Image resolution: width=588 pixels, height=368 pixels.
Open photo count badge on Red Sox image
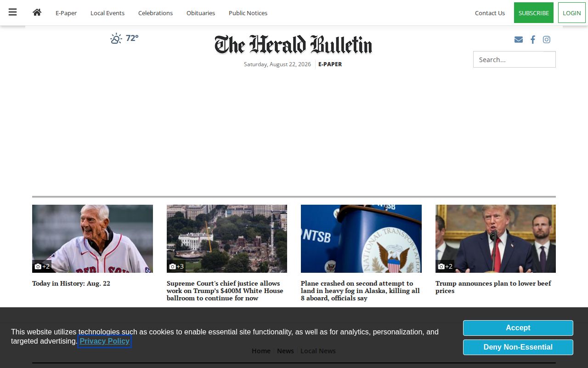coord(42,266)
